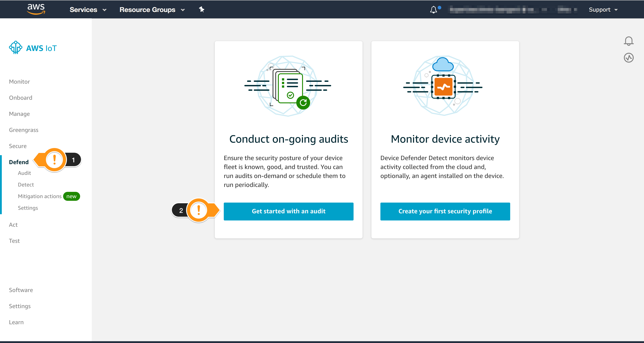This screenshot has height=343, width=644.
Task: Click the AWS logo in the header
Action: click(36, 9)
